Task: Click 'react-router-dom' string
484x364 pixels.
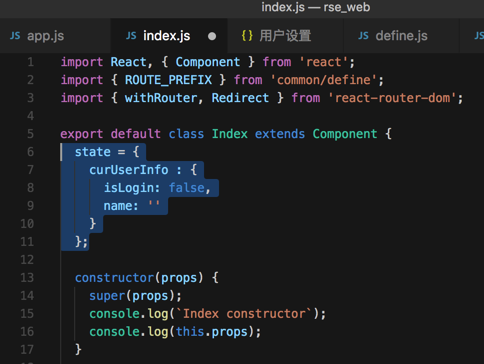Action: (x=392, y=98)
